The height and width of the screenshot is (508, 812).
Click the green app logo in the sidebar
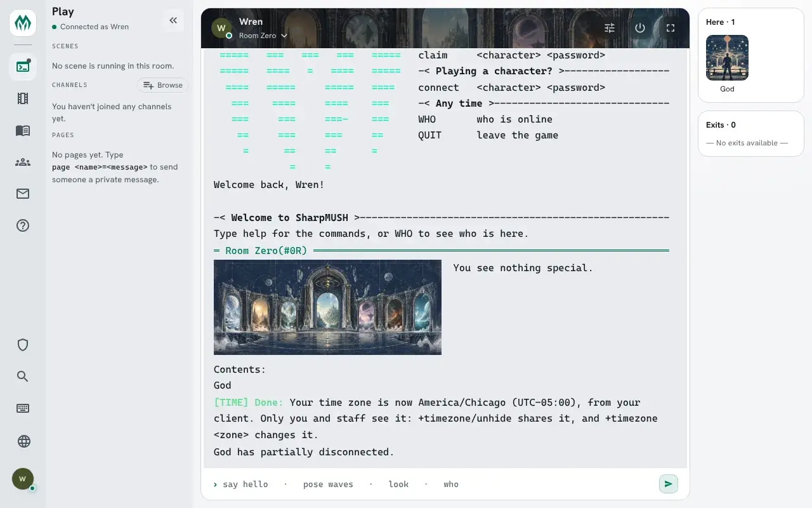coord(23,23)
